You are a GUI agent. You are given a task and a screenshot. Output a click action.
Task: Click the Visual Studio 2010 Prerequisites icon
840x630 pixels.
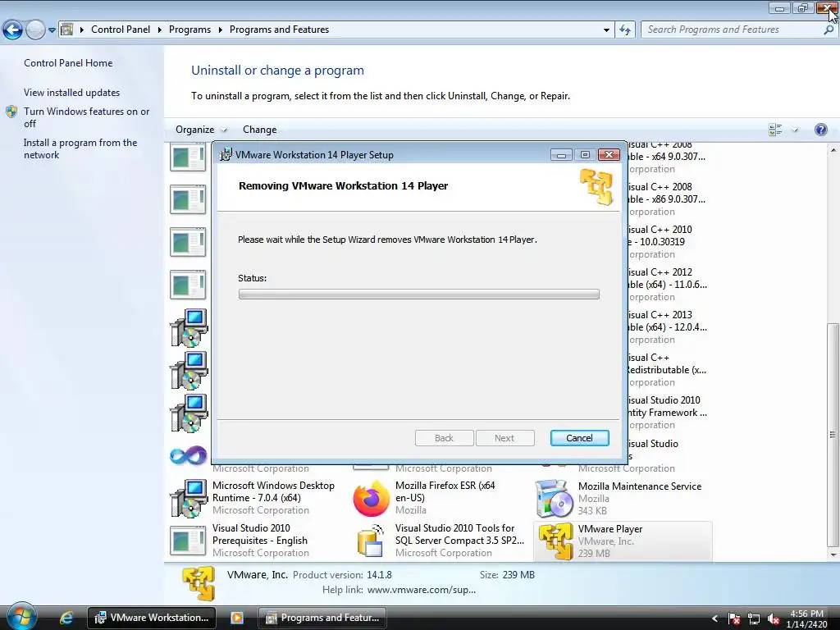[x=188, y=541]
